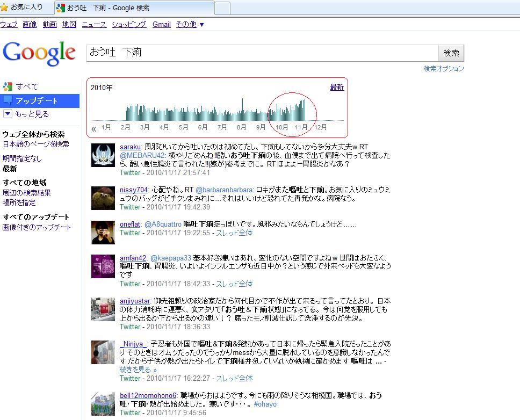520x420 pixels.
Task: Open the ショッピング navigation link
Action: 129,25
